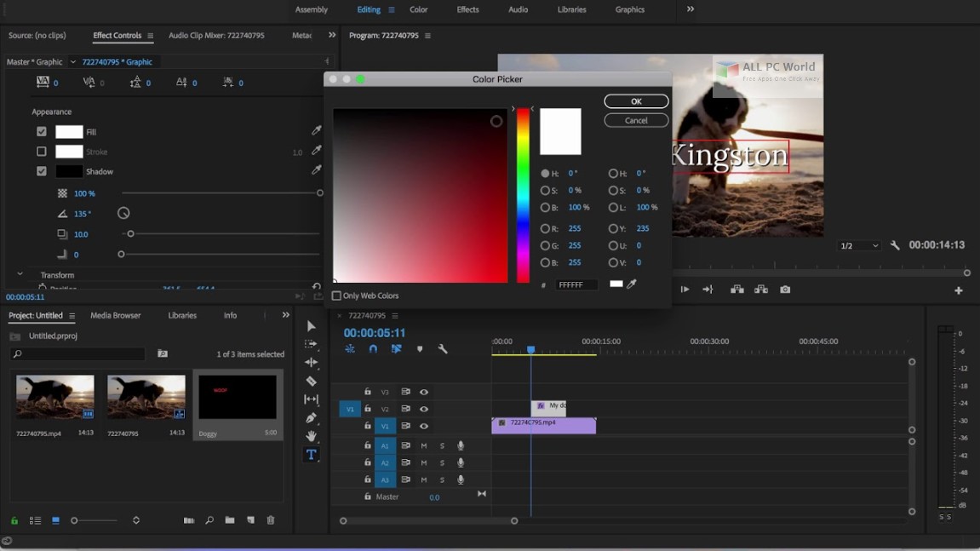Check the Only Web Colors box
The height and width of the screenshot is (551, 980).
336,296
